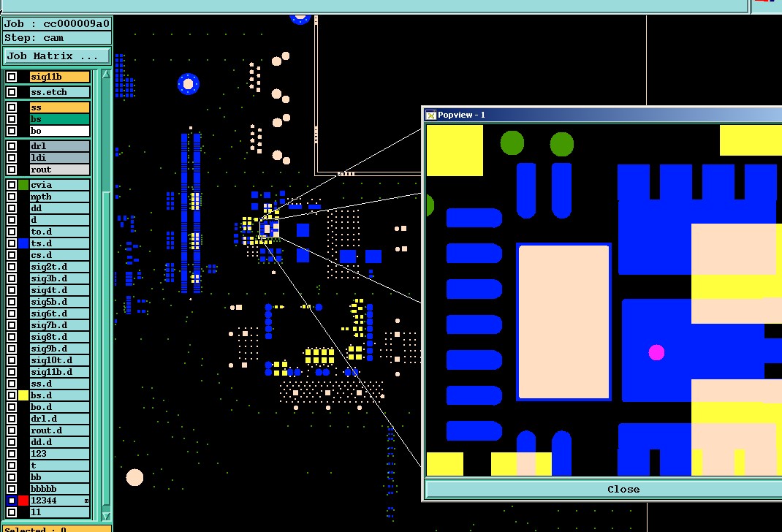The height and width of the screenshot is (532, 782).
Task: Select the sig10t.d layer name
Action: tap(60, 360)
